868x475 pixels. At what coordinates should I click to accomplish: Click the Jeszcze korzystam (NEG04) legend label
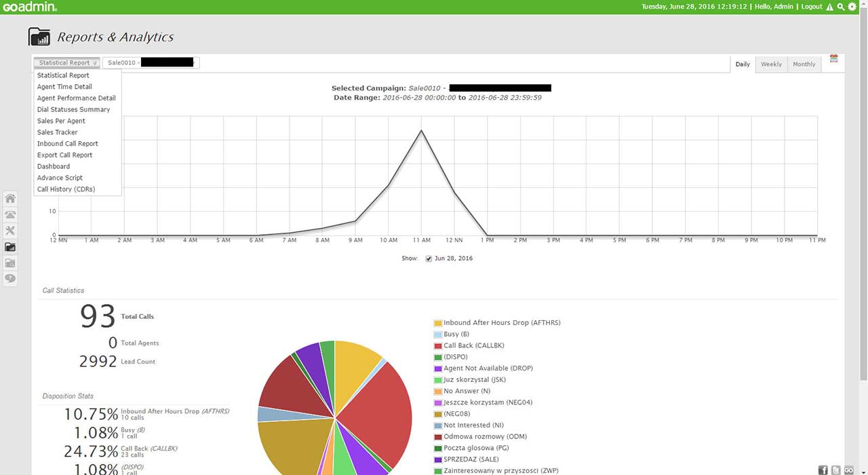pyautogui.click(x=488, y=402)
